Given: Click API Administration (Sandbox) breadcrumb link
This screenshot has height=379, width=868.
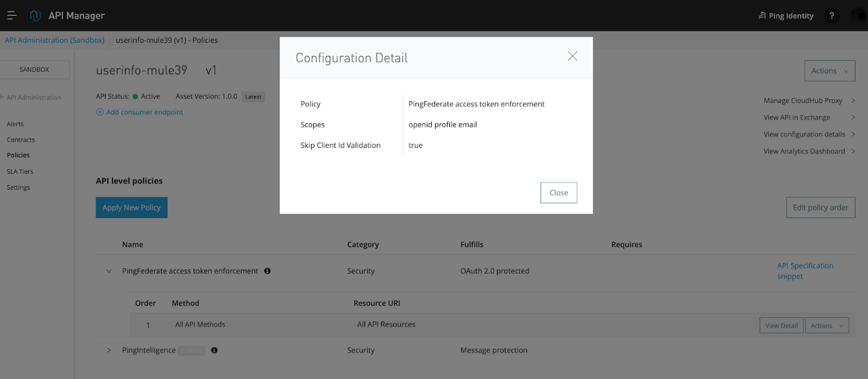Looking at the screenshot, I should click(x=54, y=40).
